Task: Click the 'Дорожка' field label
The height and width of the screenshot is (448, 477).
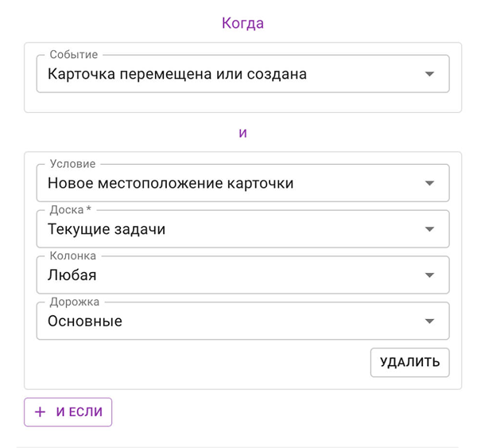Action: [x=75, y=302]
